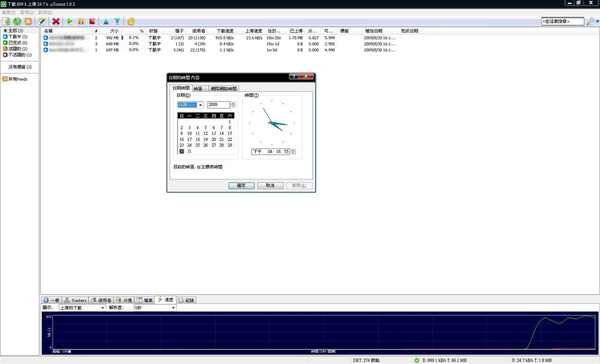Click the middle dialog button to cancel
Screen dimensions: 600x364
coord(270,185)
